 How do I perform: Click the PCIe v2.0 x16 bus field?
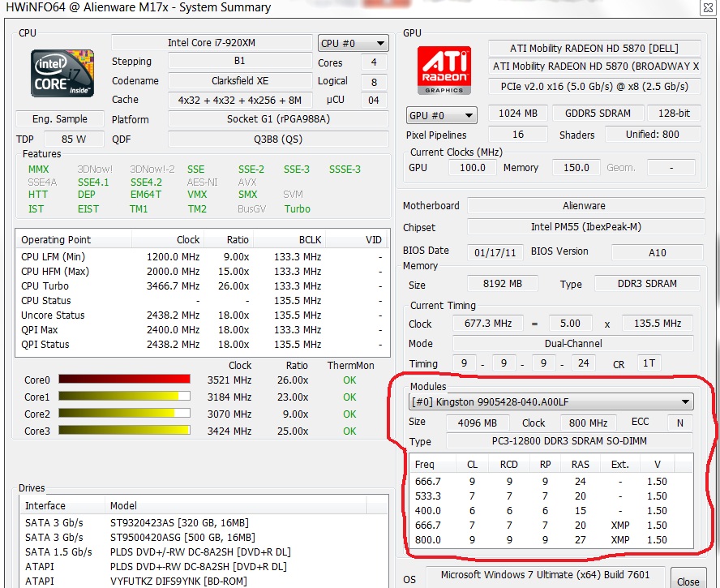tap(594, 86)
